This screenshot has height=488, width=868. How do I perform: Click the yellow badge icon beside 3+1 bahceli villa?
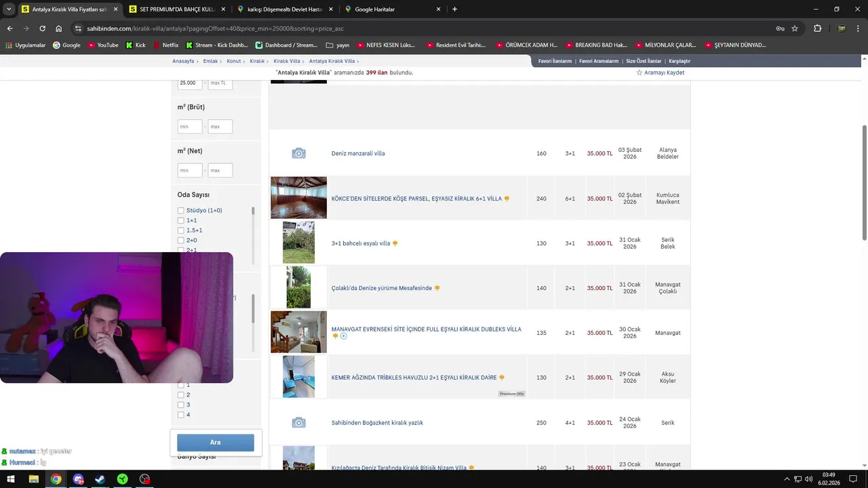(395, 243)
